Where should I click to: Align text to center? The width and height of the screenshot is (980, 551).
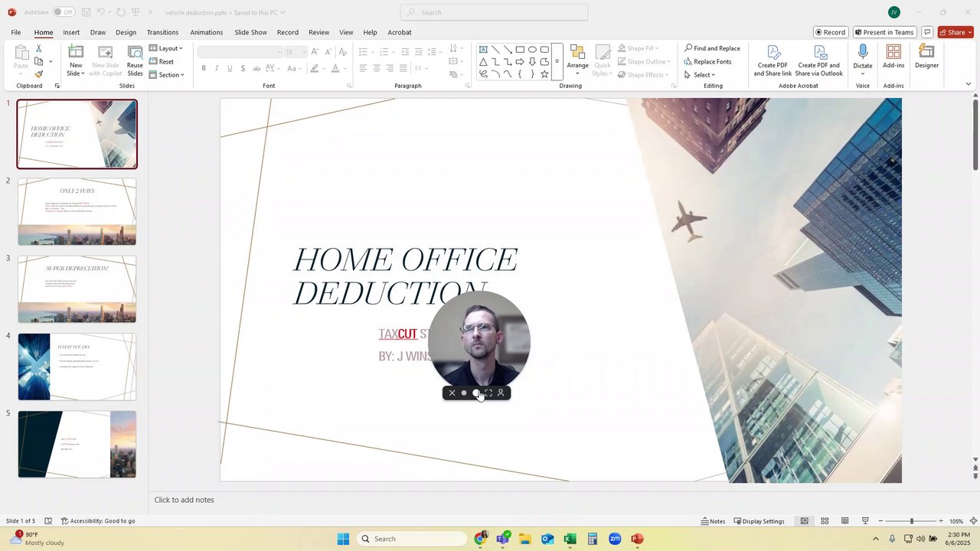point(376,68)
